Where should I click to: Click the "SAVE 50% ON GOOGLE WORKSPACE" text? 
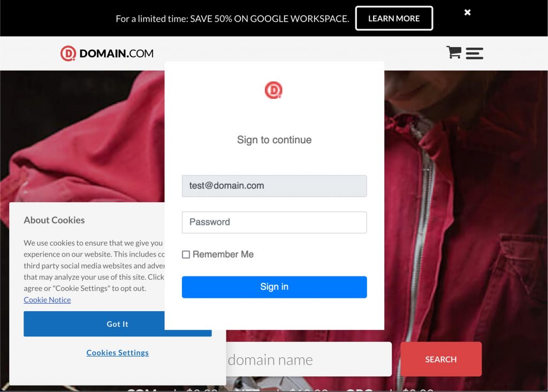[269, 19]
